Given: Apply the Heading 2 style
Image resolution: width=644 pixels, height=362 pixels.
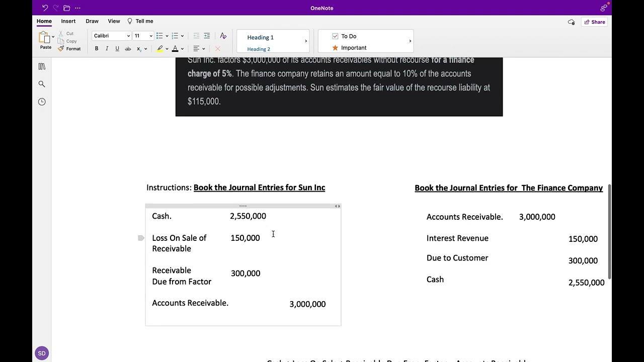Looking at the screenshot, I should tap(259, 49).
